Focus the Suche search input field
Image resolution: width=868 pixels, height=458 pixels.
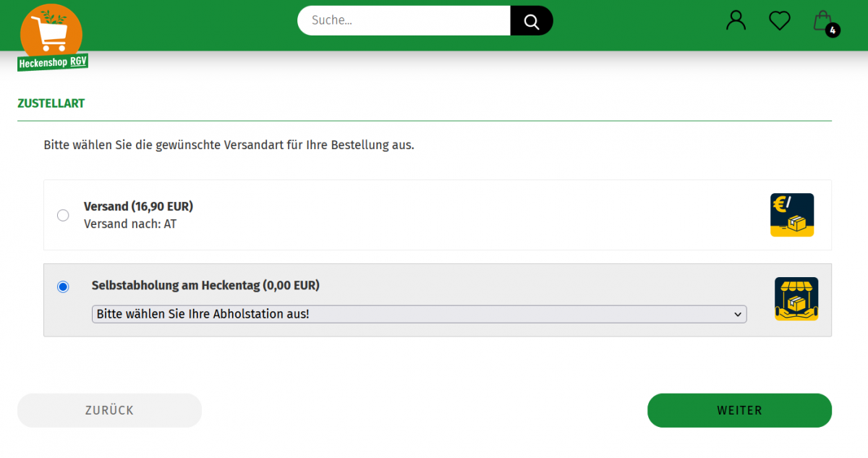click(404, 20)
